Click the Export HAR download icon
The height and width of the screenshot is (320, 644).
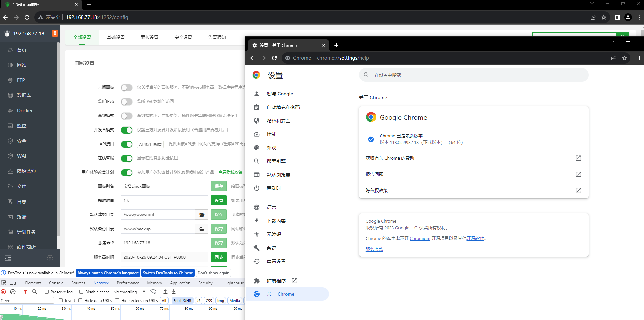pos(174,292)
